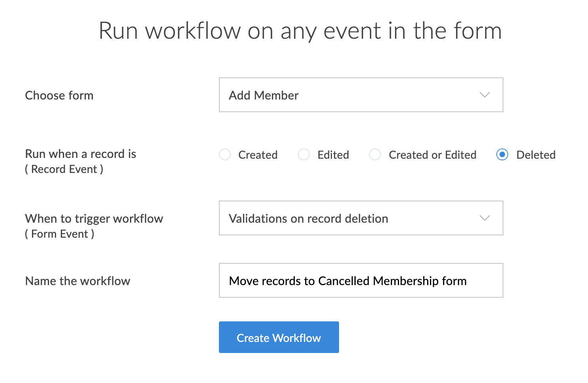Click the 'Run when a record is' label
Screen dimensions: 588x383
(81, 154)
